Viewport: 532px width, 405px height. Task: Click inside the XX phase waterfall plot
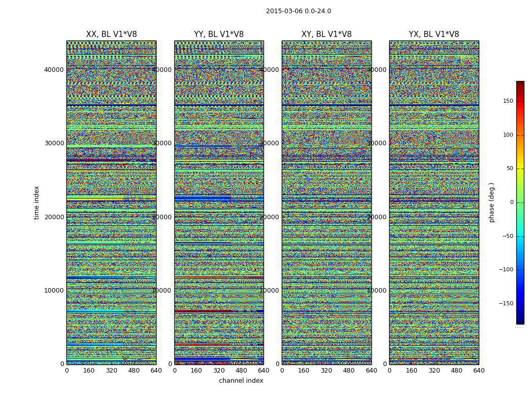111,202
